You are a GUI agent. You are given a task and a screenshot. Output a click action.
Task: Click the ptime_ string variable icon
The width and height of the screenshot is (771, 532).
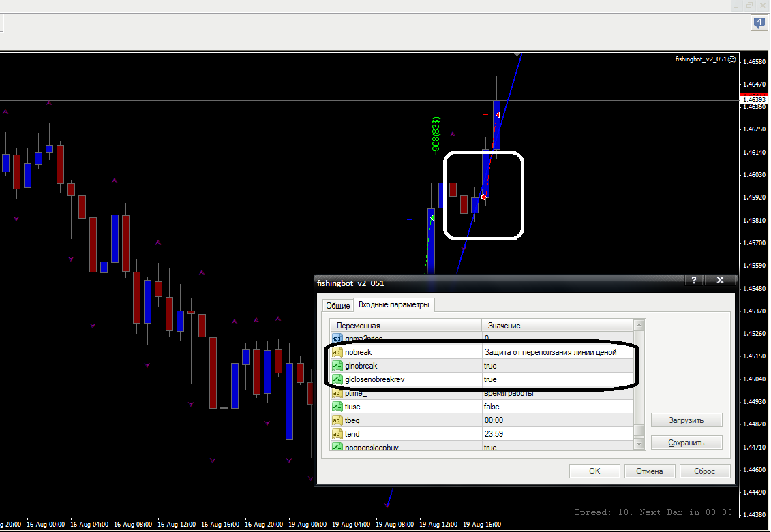pyautogui.click(x=337, y=393)
